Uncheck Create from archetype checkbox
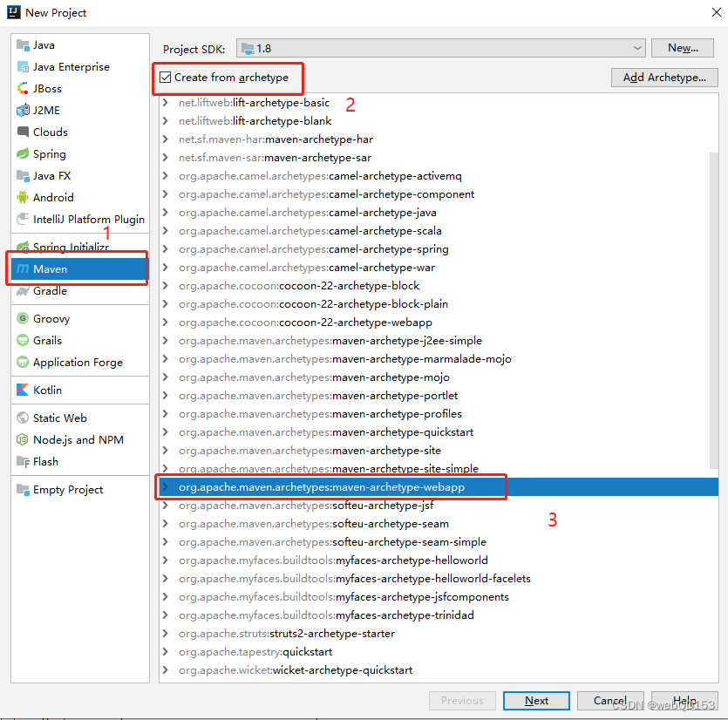 point(166,77)
